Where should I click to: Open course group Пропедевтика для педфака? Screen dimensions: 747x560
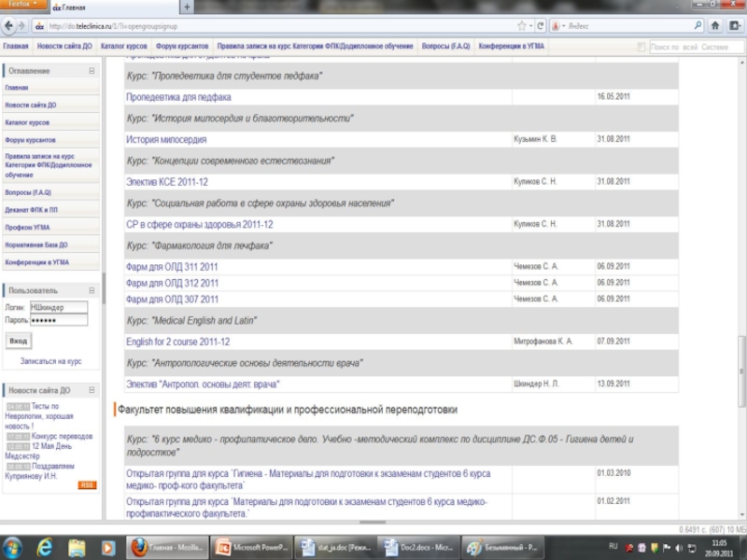178,97
